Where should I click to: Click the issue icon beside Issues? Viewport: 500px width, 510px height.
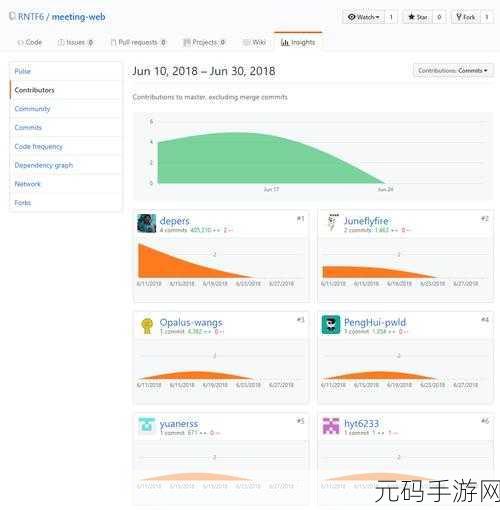pyautogui.click(x=61, y=42)
